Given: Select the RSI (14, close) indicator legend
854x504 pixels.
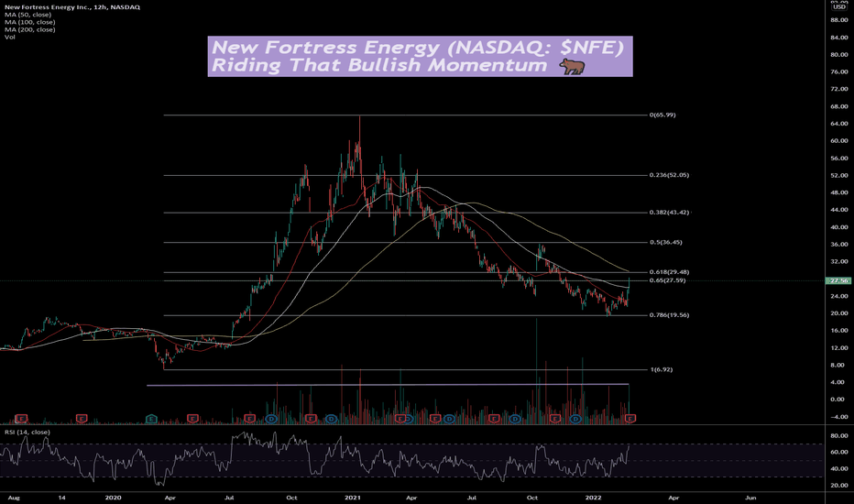Looking at the screenshot, I should (27, 433).
